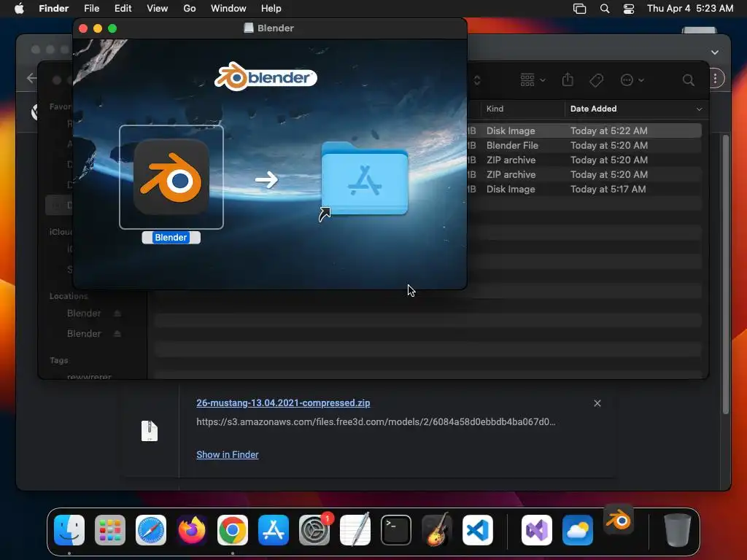Open the Apple menu
The height and width of the screenshot is (560, 747).
pyautogui.click(x=19, y=9)
